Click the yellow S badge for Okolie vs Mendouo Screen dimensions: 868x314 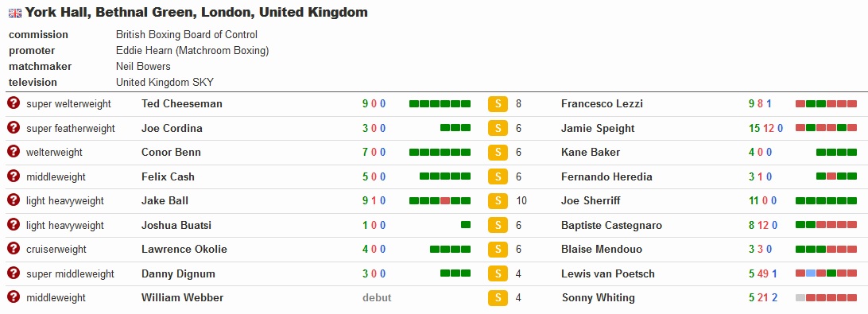pyautogui.click(x=498, y=250)
